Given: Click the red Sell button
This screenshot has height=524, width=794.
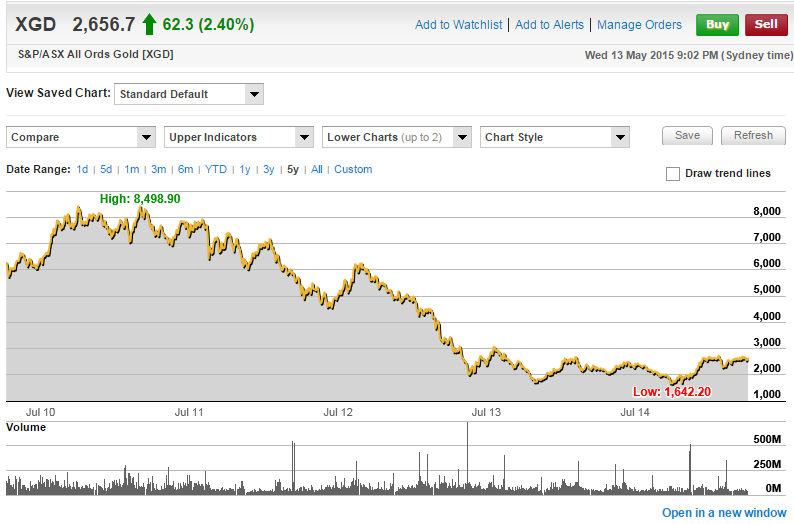Looking at the screenshot, I should [x=765, y=25].
